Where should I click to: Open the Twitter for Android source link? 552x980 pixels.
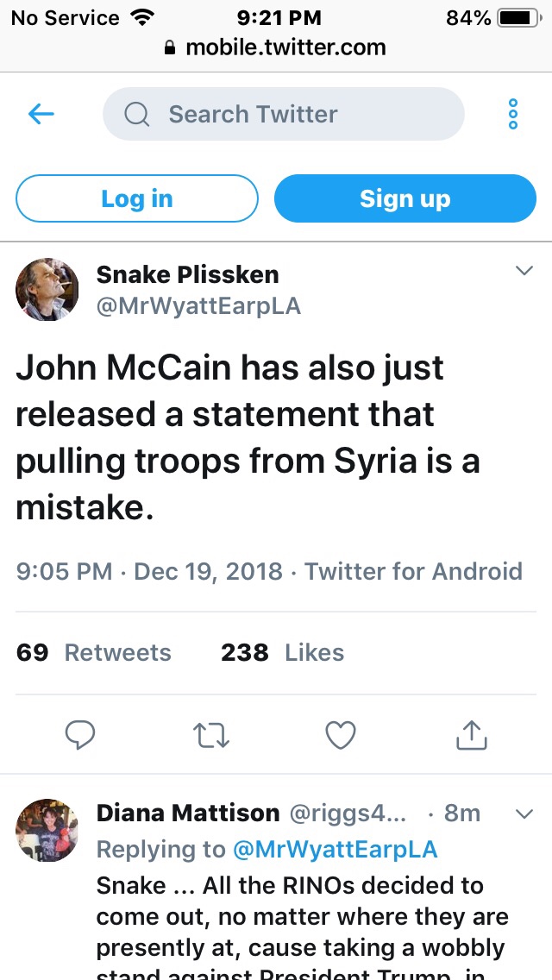point(414,572)
